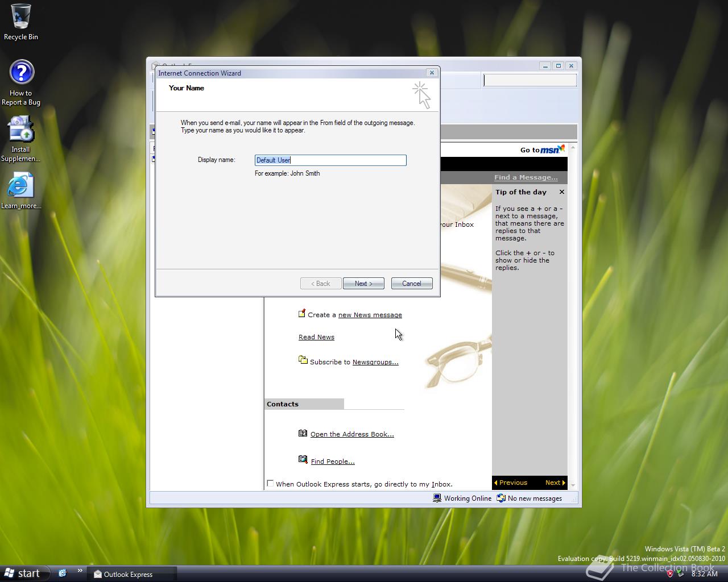
Task: Open the Start menu
Action: click(23, 573)
